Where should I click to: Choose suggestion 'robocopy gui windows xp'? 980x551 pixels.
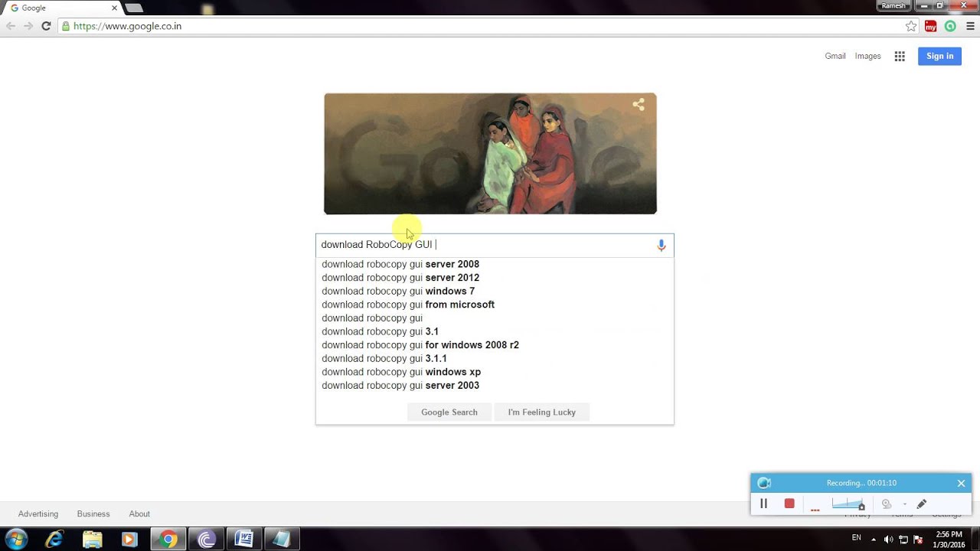pos(495,372)
